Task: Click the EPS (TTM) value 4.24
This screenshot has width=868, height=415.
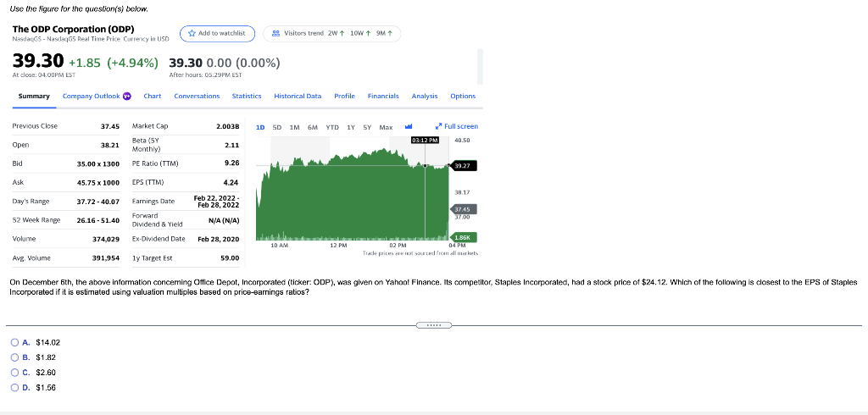Action: pyautogui.click(x=232, y=183)
